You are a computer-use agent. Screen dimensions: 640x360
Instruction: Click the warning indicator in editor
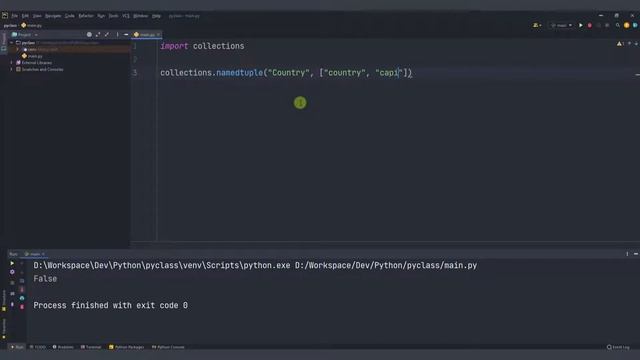[620, 44]
